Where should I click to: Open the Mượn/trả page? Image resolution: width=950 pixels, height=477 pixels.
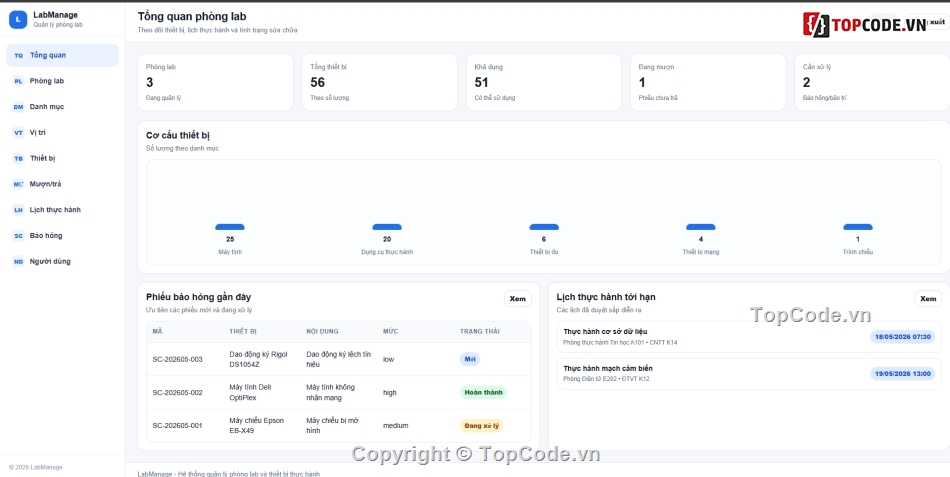(x=62, y=184)
